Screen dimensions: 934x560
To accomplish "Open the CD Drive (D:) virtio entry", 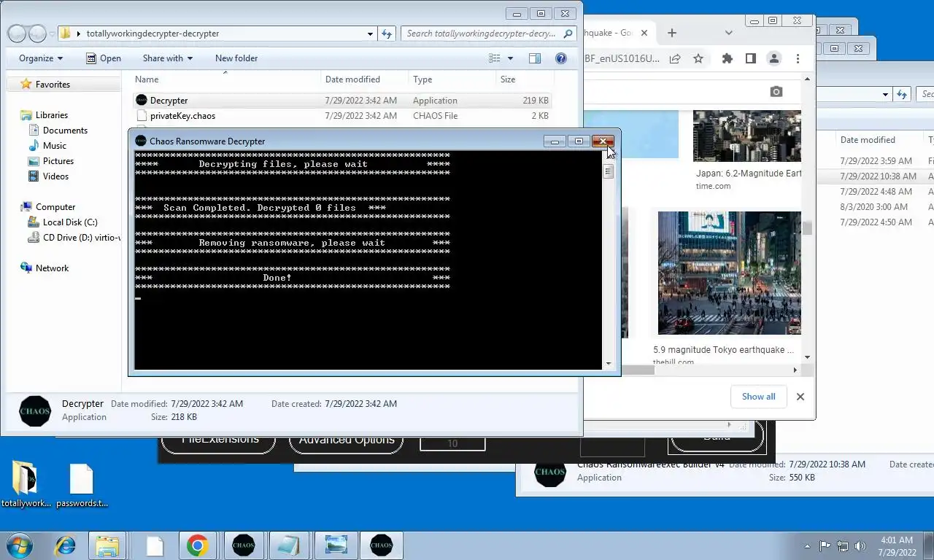I will 74,238.
